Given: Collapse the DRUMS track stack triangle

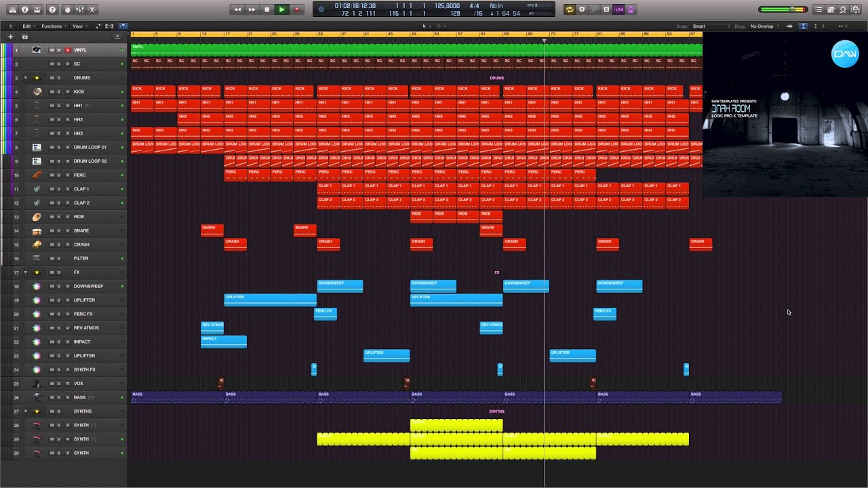Looking at the screenshot, I should point(26,78).
